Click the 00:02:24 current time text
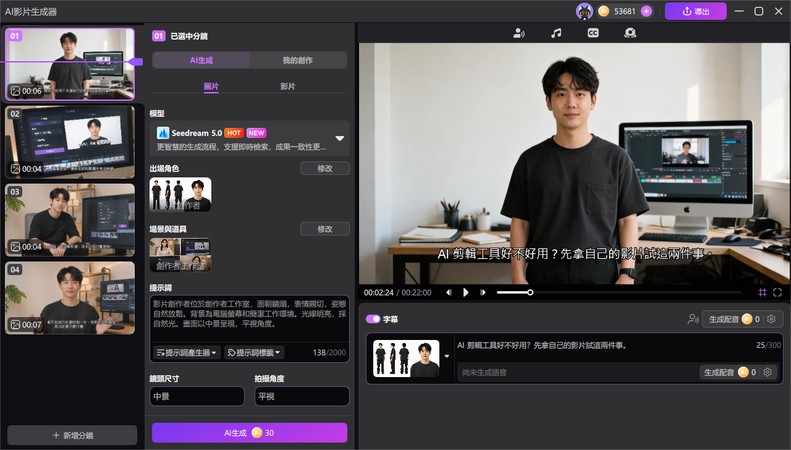The image size is (791, 450). click(378, 292)
